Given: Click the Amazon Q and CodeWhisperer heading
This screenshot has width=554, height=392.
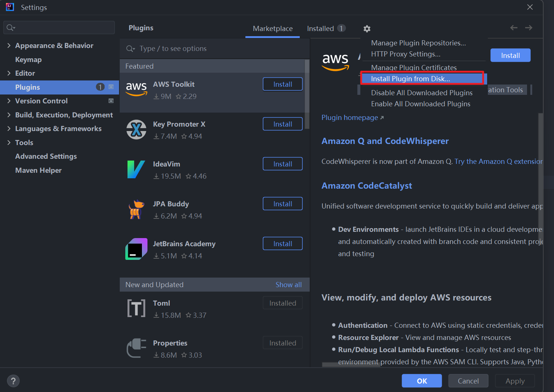Looking at the screenshot, I should point(385,141).
